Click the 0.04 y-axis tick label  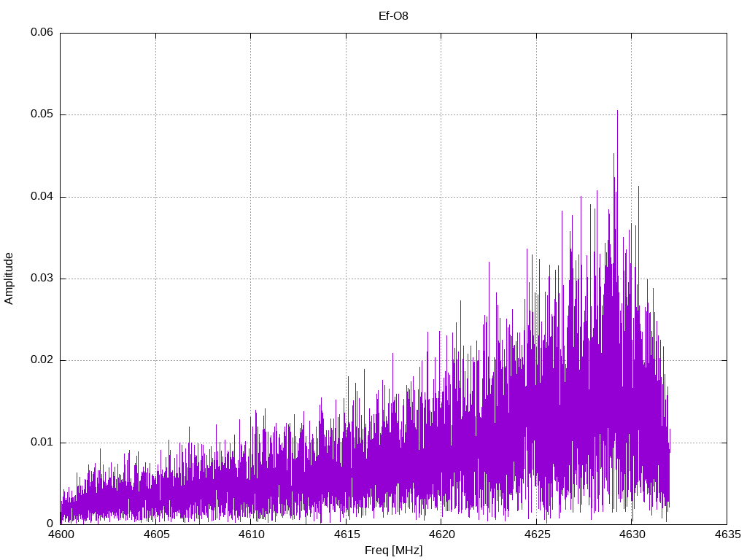pos(42,197)
